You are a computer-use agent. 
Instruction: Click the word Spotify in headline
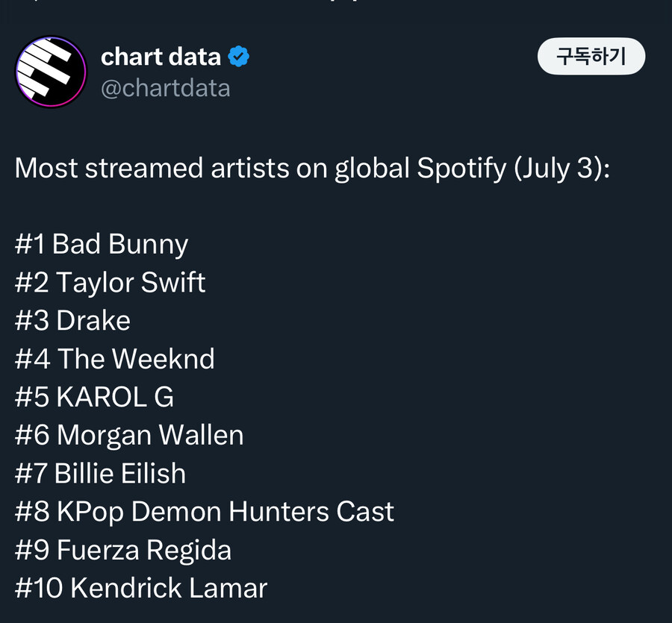[461, 168]
